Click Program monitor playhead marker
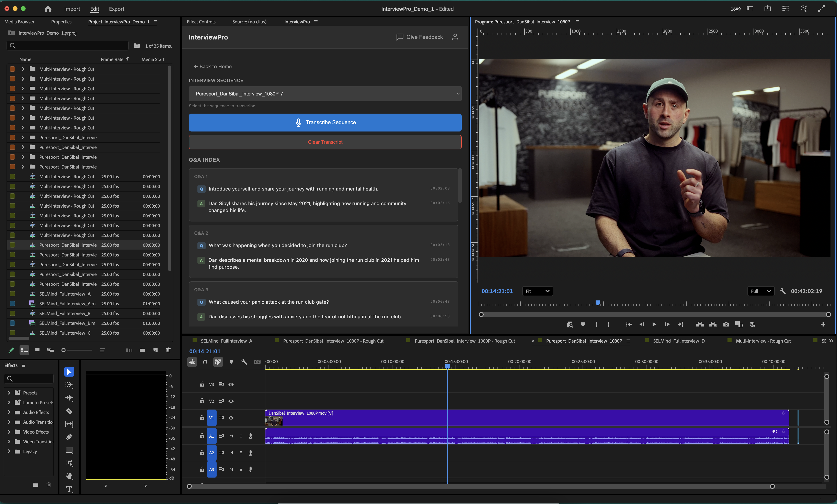This screenshot has height=504, width=837. click(598, 303)
